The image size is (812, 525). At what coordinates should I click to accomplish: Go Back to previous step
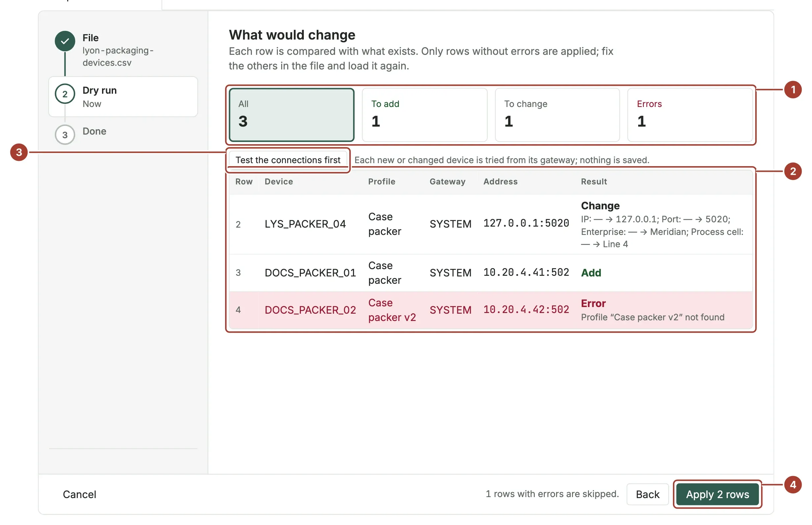coord(647,494)
